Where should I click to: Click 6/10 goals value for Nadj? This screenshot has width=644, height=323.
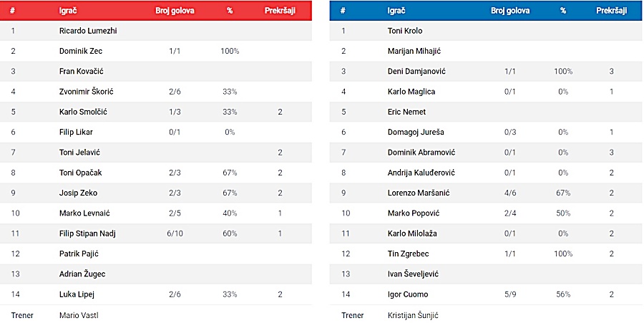tap(175, 233)
